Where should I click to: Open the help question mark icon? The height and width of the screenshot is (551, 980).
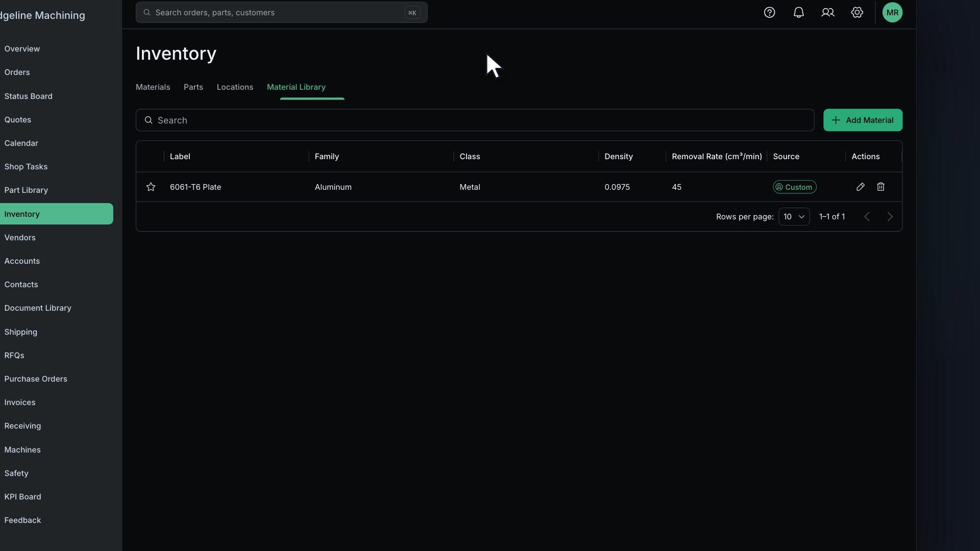click(x=769, y=13)
